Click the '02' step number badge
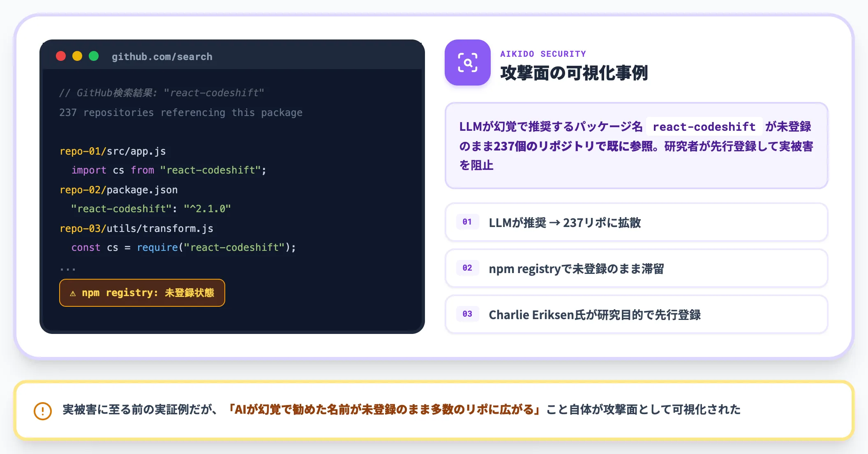The width and height of the screenshot is (868, 454). click(467, 268)
